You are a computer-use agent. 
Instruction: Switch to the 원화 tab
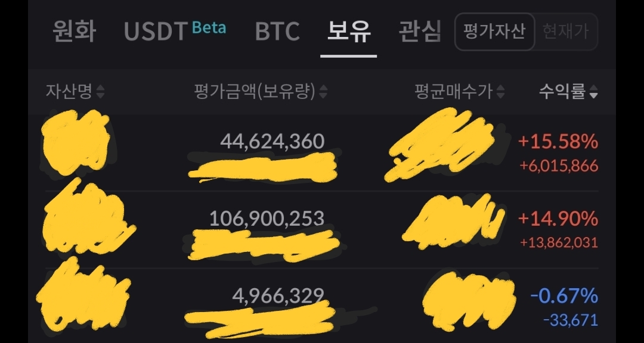[x=74, y=31]
